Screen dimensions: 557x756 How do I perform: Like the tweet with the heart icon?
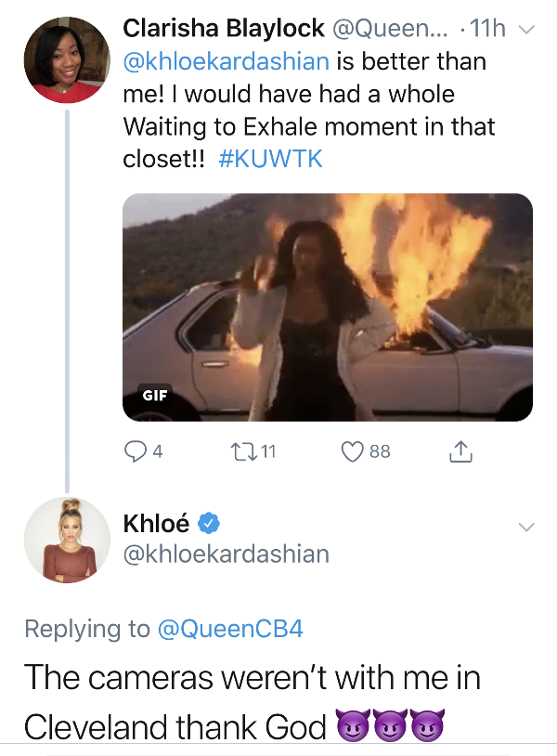point(352,451)
